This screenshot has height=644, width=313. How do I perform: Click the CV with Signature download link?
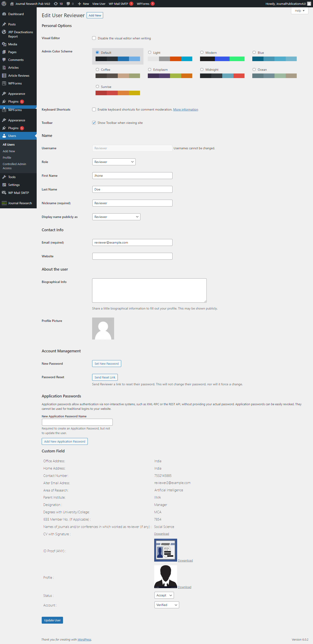tap(162, 534)
